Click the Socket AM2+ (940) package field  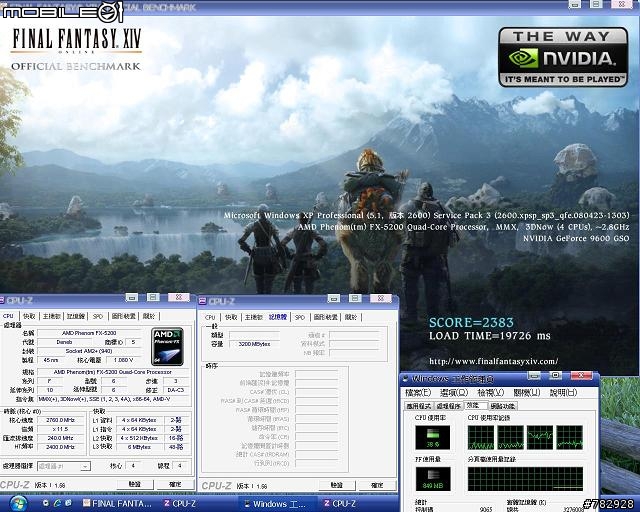89,351
